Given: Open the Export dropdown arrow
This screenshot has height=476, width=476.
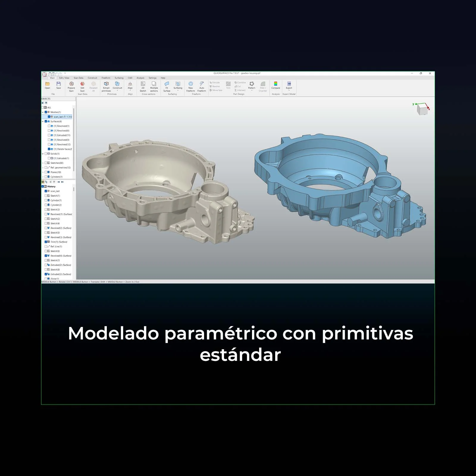Looking at the screenshot, I should pyautogui.click(x=289, y=90).
